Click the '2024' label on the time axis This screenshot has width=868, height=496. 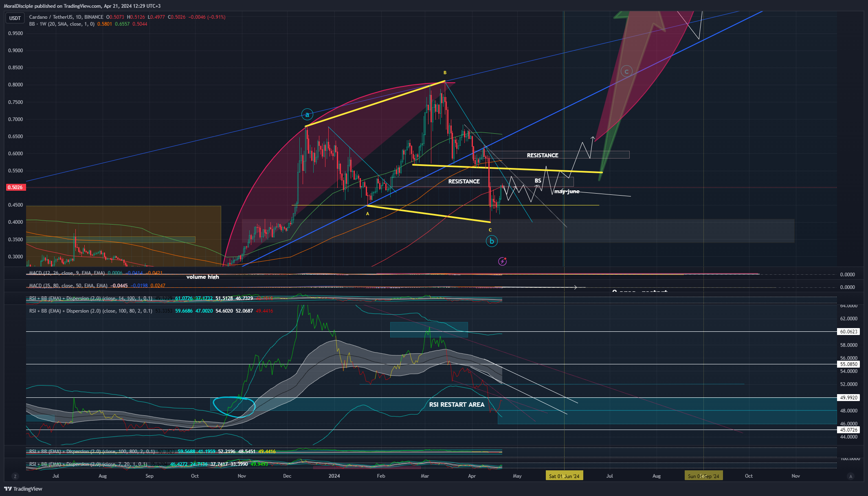[x=334, y=476]
